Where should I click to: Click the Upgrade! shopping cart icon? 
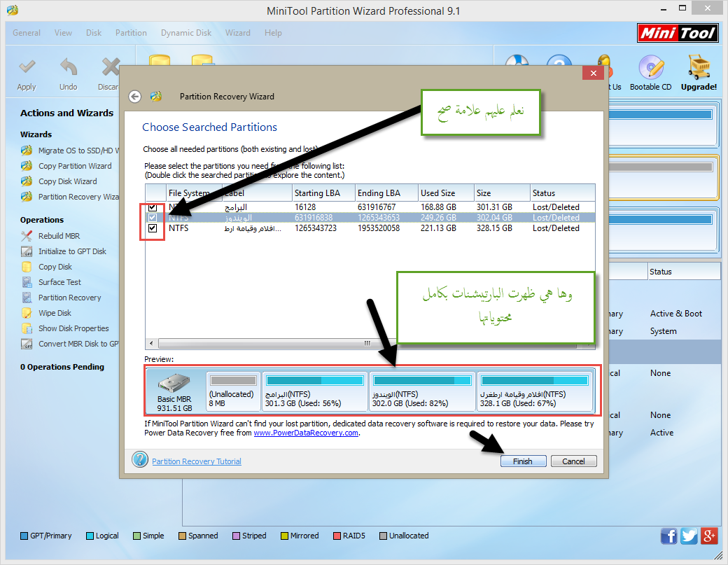699,67
